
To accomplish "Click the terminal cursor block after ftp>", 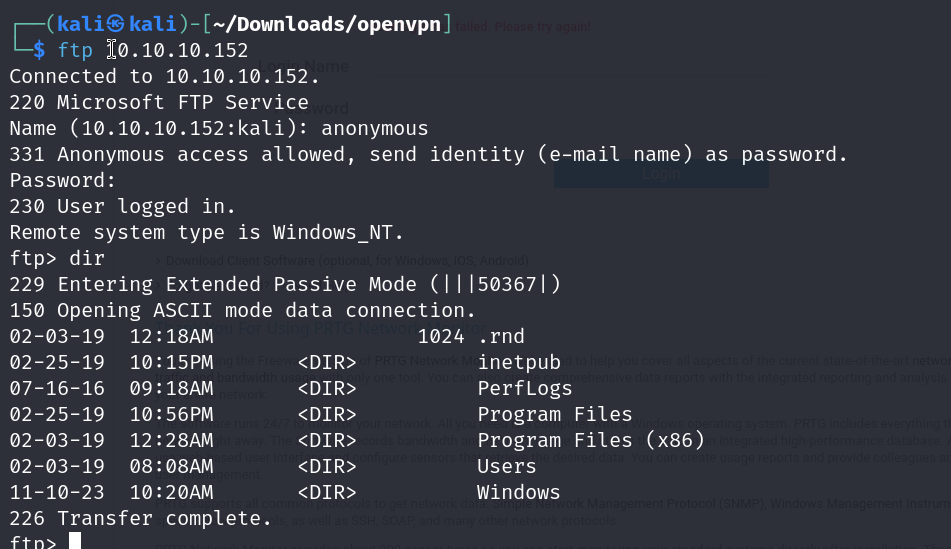I will point(75,543).
